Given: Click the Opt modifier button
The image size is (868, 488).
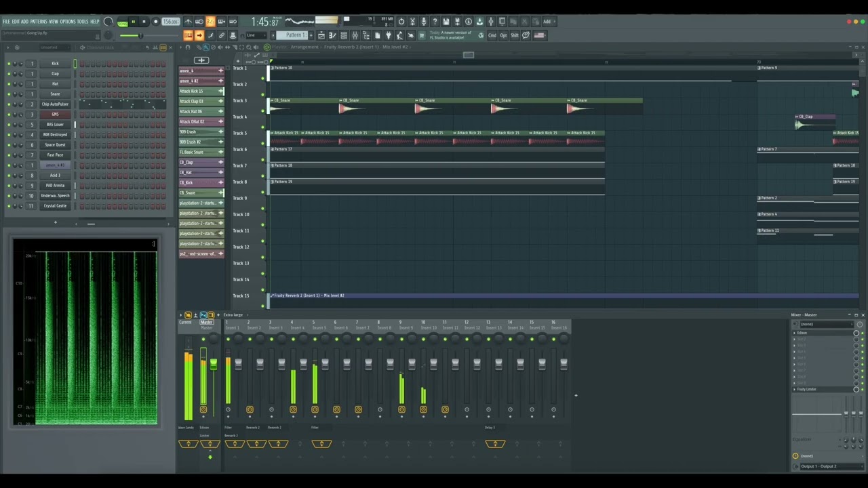Looking at the screenshot, I should [x=503, y=35].
